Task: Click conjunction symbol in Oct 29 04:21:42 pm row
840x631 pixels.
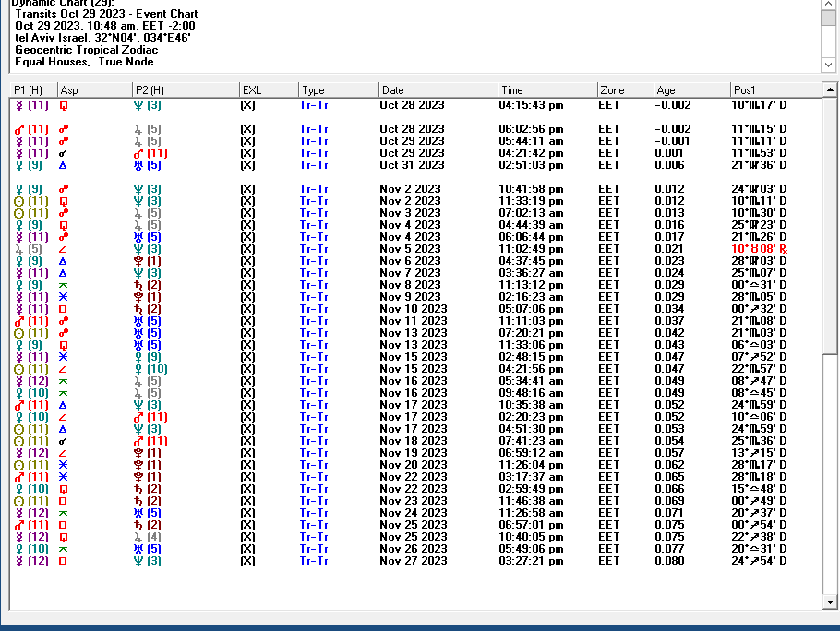Action: pyautogui.click(x=63, y=154)
